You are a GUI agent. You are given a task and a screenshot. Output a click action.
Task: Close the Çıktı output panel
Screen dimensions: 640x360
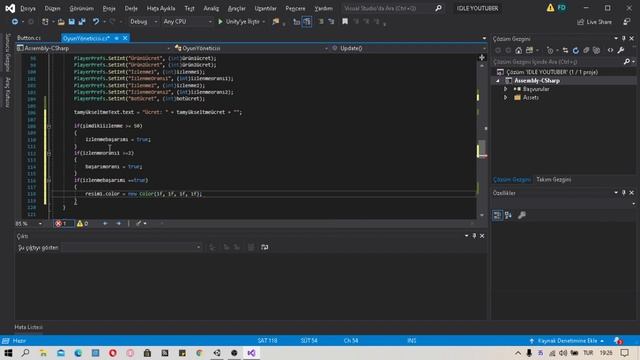(x=482, y=236)
